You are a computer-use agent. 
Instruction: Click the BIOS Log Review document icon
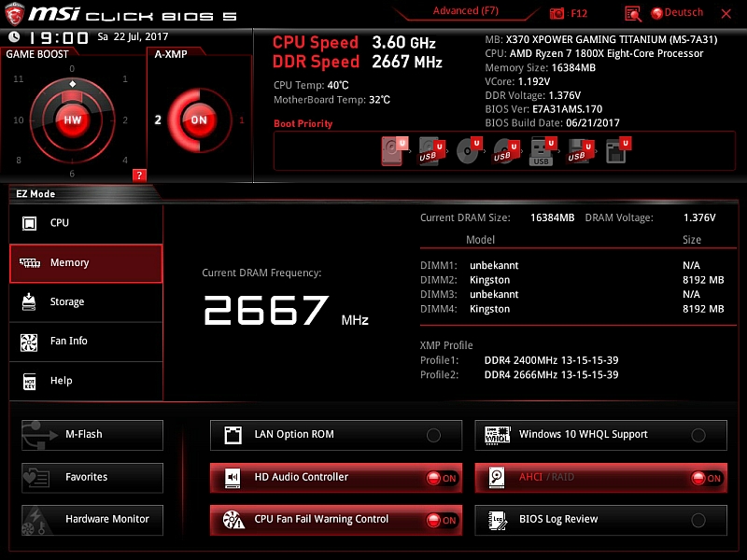coord(498,520)
